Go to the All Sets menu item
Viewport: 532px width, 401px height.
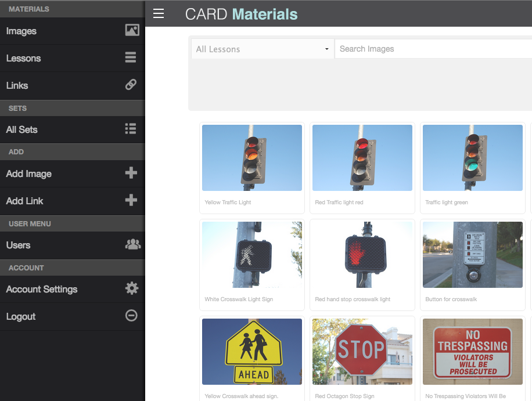[22, 129]
